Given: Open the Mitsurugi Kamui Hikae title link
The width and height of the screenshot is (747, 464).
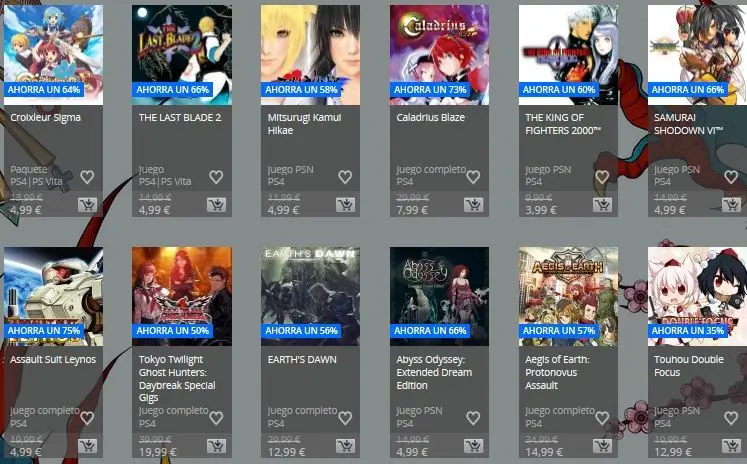Looking at the screenshot, I should (304, 124).
